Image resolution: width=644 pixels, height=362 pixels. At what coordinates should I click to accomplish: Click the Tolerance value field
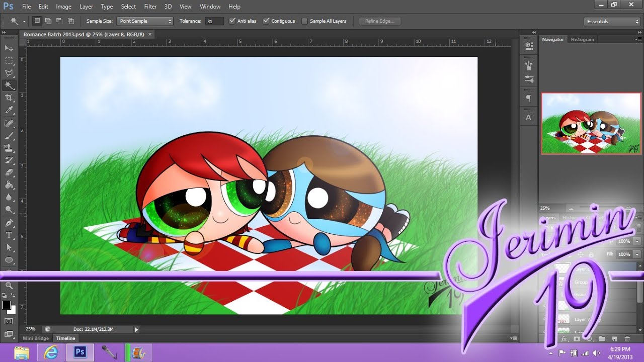pyautogui.click(x=214, y=21)
